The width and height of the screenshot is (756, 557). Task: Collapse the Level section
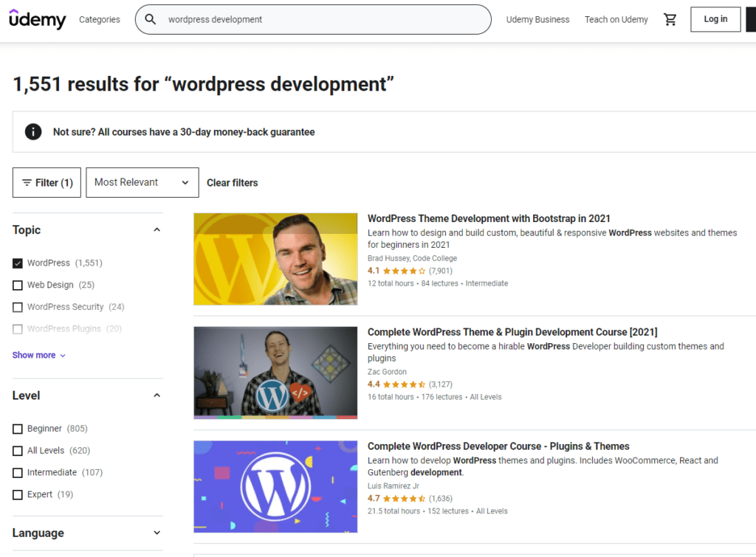157,395
